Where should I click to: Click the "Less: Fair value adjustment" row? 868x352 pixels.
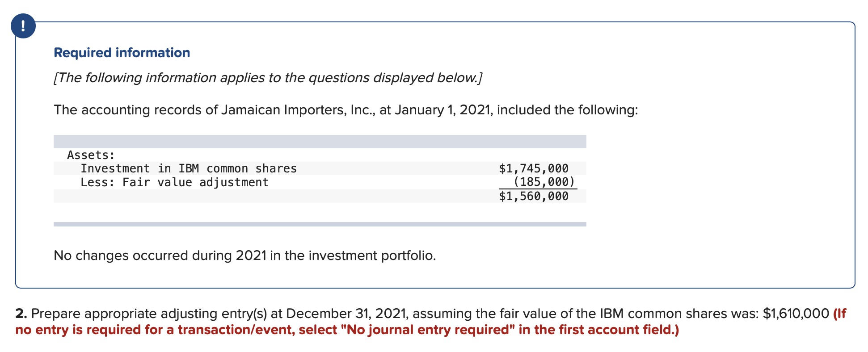(320, 182)
